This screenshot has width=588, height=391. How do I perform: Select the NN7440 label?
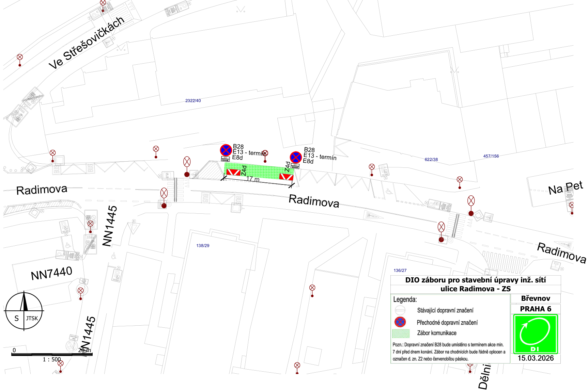point(51,273)
